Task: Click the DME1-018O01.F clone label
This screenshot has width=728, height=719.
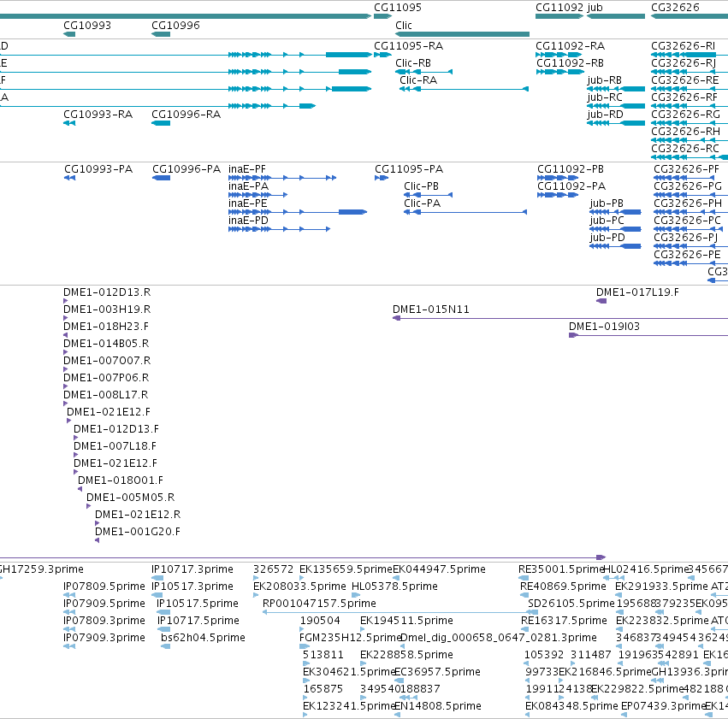Action: click(121, 481)
